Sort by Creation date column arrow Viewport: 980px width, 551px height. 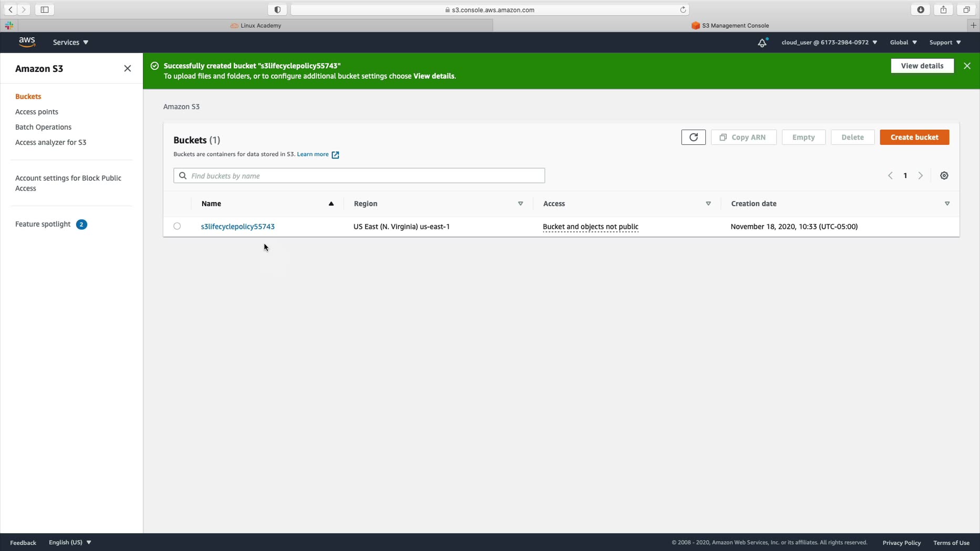click(x=947, y=204)
